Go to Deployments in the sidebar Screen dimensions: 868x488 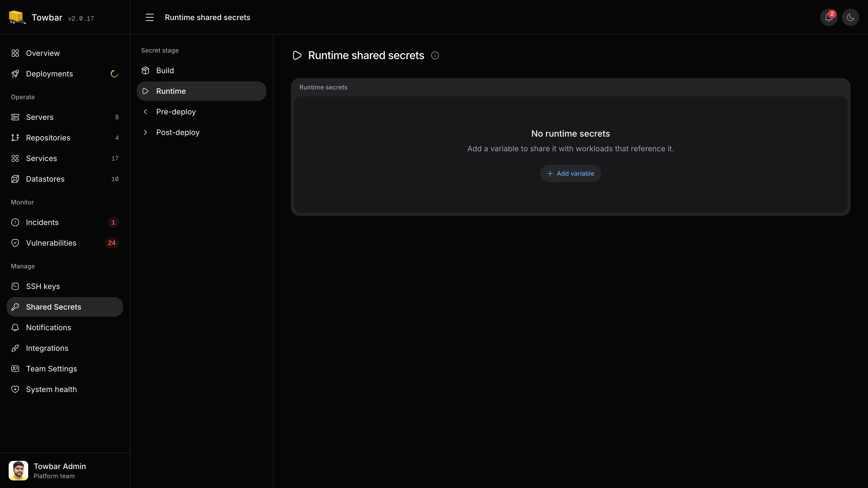(65, 74)
